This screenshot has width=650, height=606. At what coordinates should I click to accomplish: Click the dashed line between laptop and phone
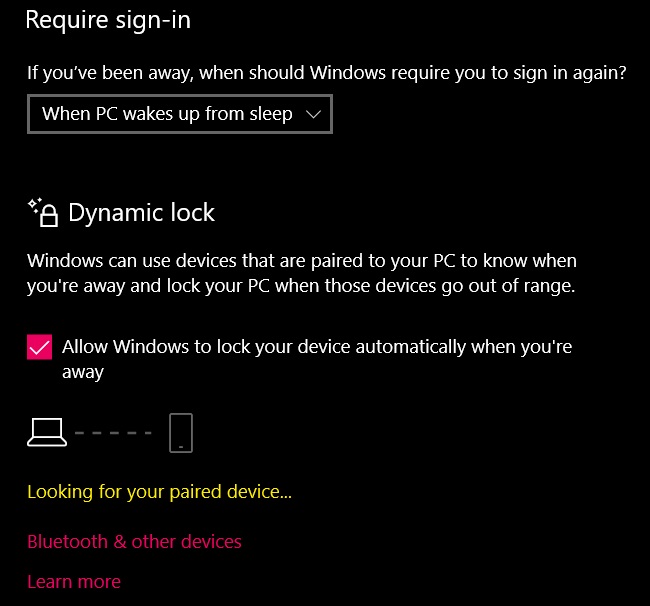[113, 433]
